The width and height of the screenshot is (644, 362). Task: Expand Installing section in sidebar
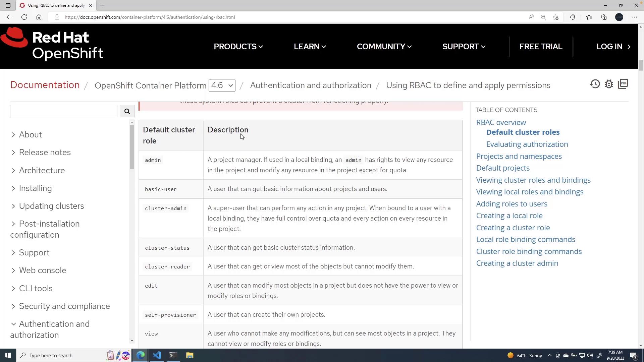coord(31,188)
